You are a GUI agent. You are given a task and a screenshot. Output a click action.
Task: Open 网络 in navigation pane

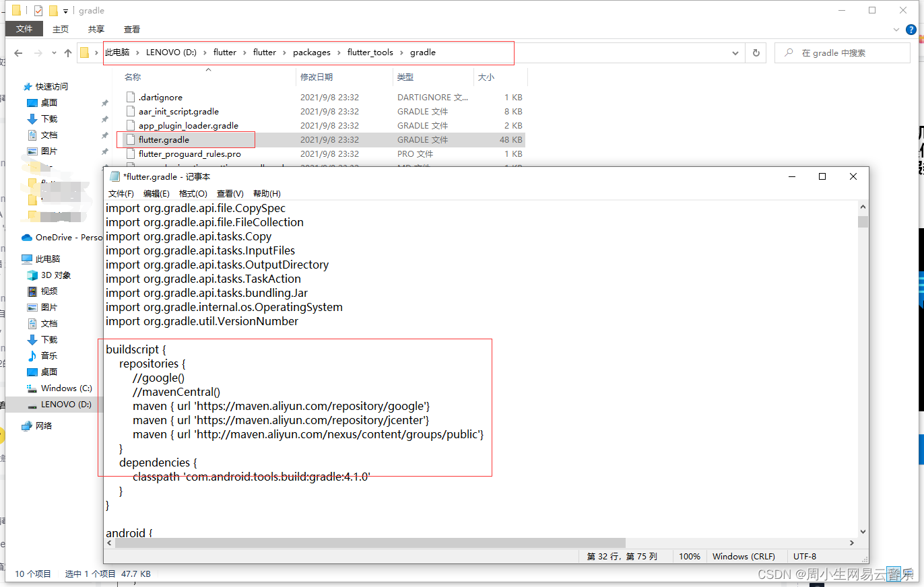click(x=43, y=426)
